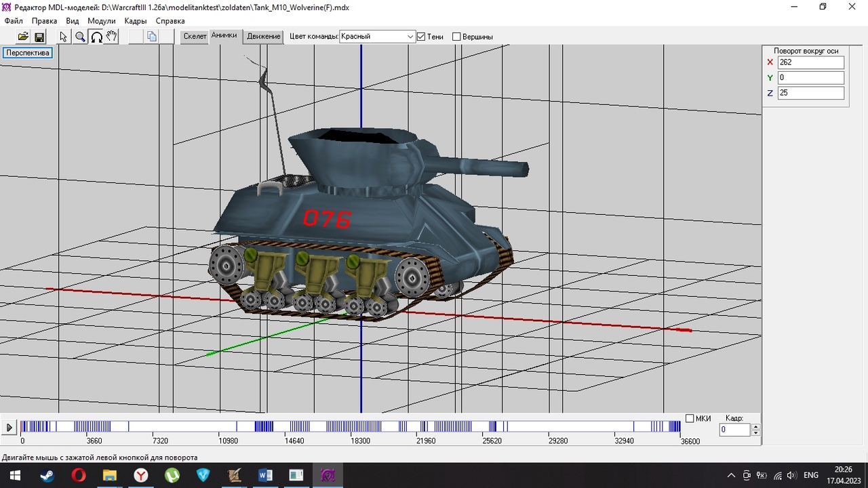868x488 pixels.
Task: Increase the frame number with up arrow
Action: pyautogui.click(x=756, y=426)
